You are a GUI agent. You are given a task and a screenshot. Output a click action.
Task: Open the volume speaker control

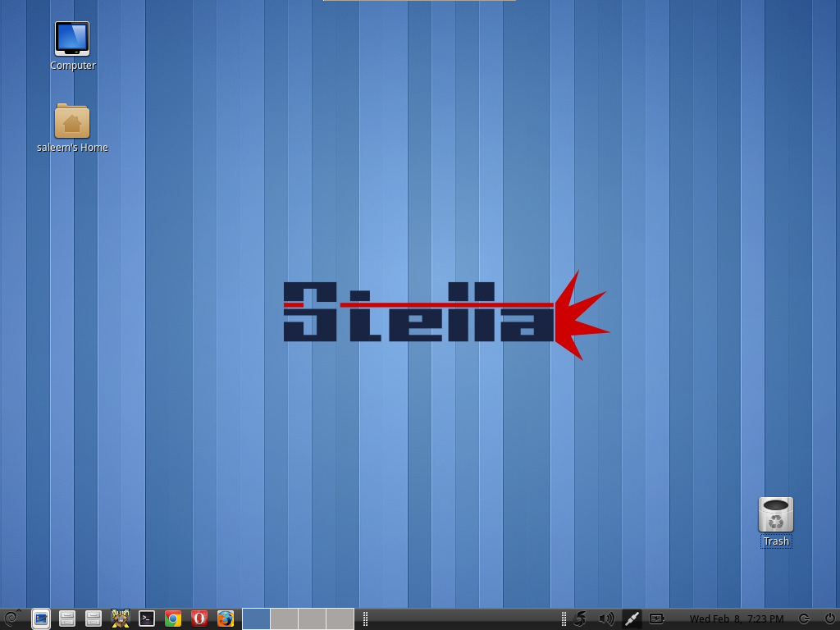click(x=606, y=619)
